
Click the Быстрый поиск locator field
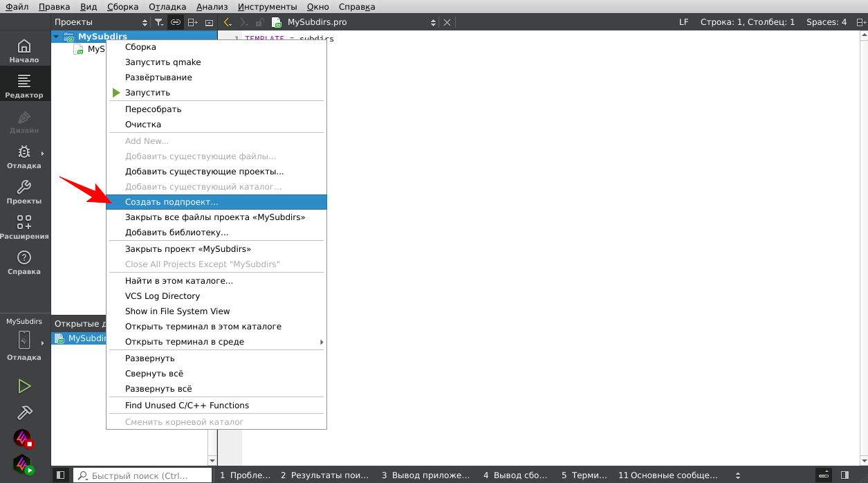click(x=142, y=475)
